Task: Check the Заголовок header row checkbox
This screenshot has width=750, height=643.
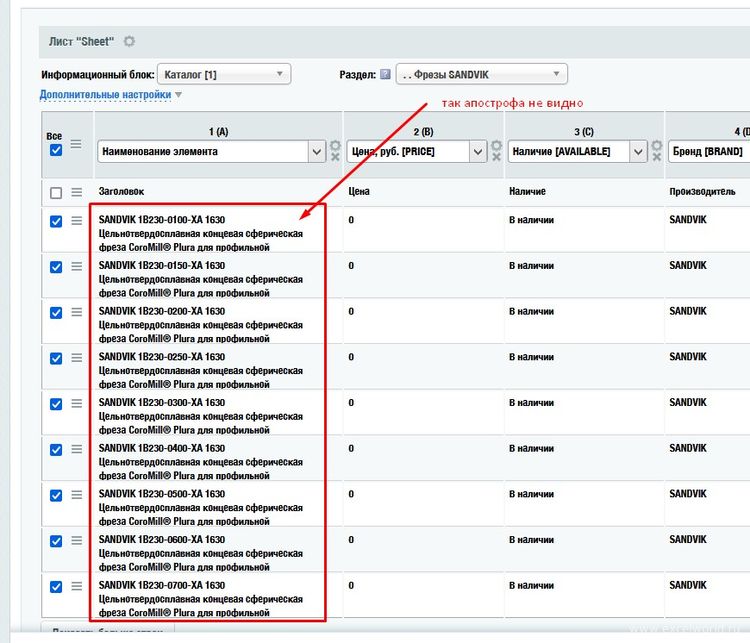Action: click(56, 193)
